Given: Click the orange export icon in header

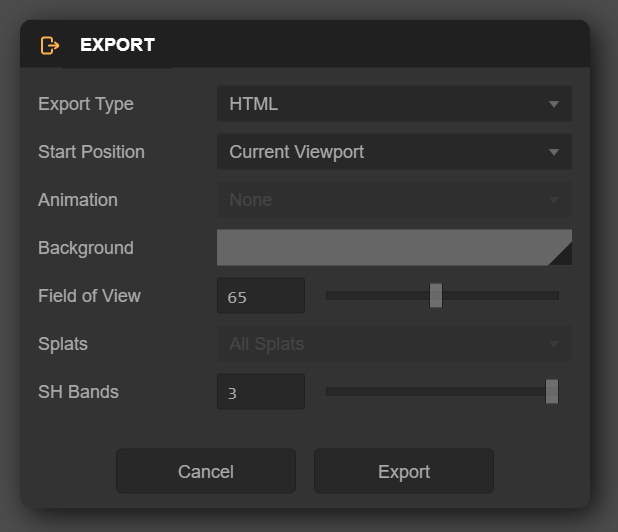Looking at the screenshot, I should [50, 45].
